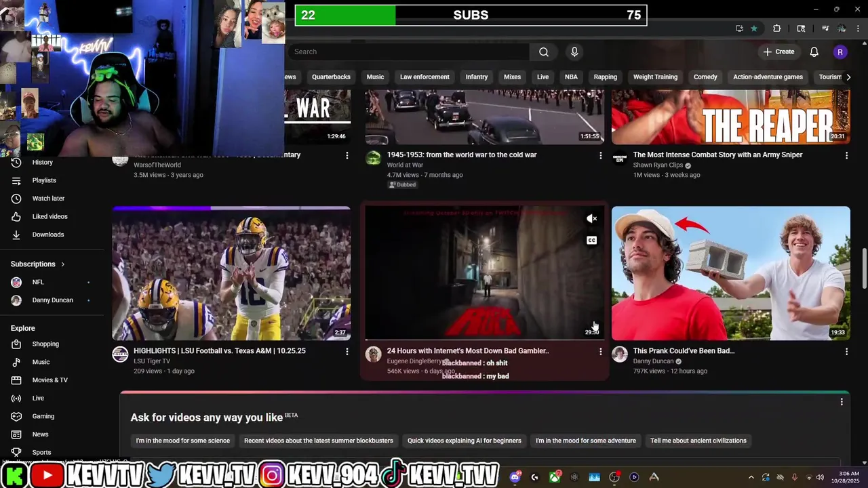Open OBS Studio from the taskbar
This screenshot has width=868, height=488.
(x=614, y=477)
